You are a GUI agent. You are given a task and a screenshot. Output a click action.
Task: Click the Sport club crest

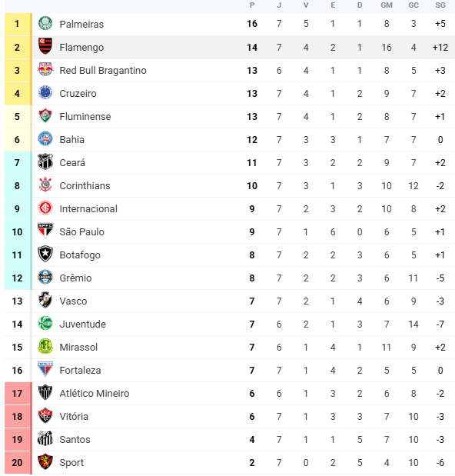click(45, 461)
